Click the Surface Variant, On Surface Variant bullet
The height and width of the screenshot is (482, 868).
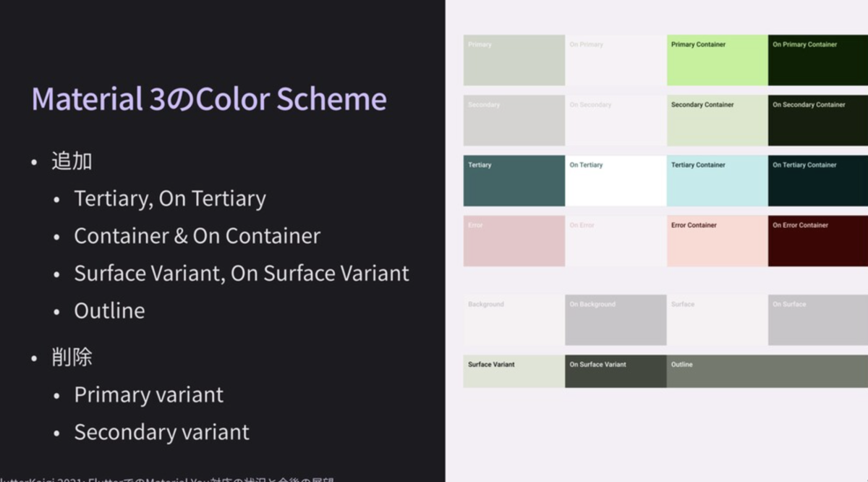point(242,274)
